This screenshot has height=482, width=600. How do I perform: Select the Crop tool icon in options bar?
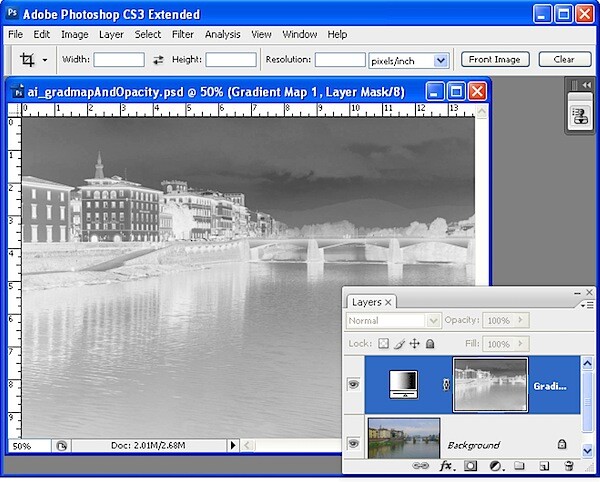click(27, 60)
